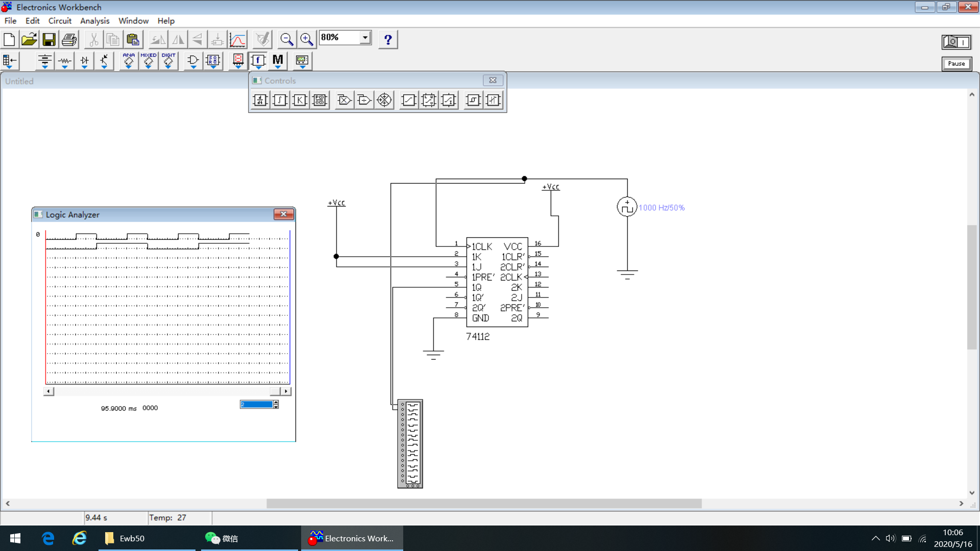Image resolution: width=980 pixels, height=551 pixels.
Task: Open the Miscellaneous 'M' parts bin
Action: coord(278,61)
